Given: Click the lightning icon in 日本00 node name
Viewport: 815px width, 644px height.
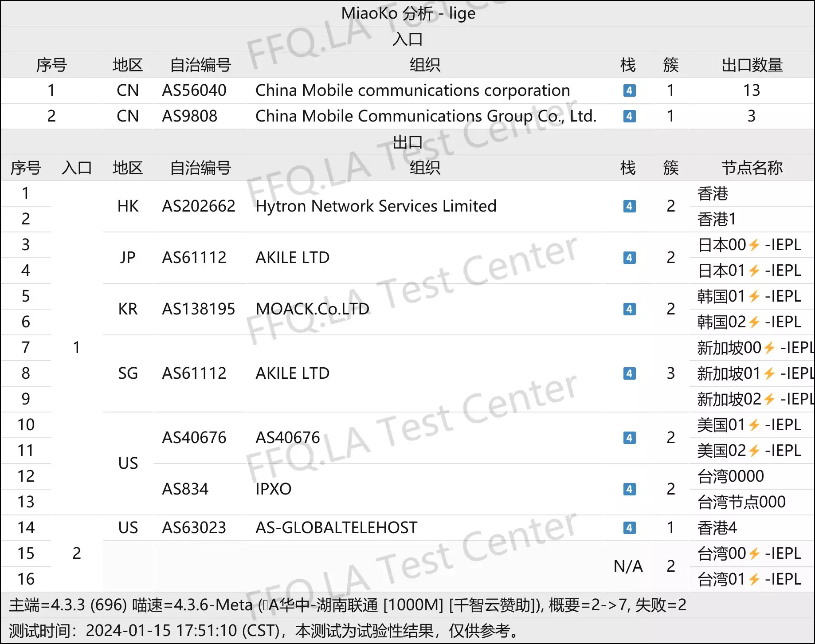Looking at the screenshot, I should [754, 245].
